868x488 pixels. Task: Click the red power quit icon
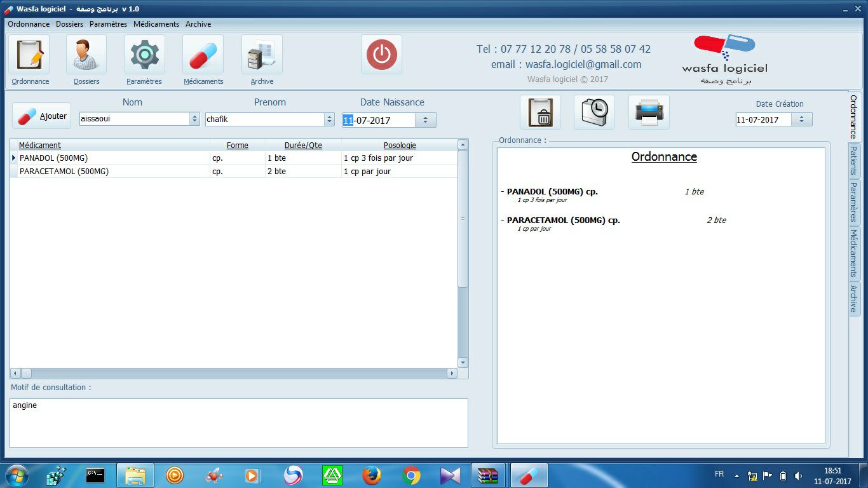point(381,55)
